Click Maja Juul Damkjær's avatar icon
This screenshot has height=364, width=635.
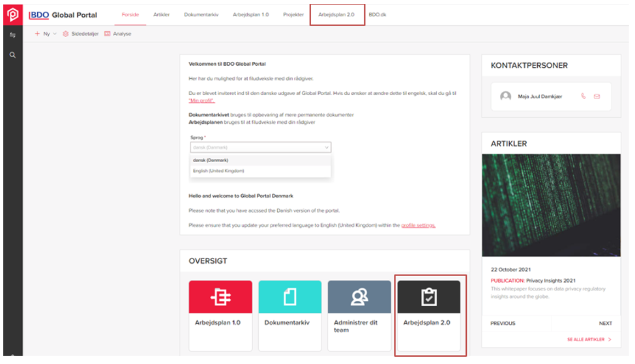pos(505,96)
